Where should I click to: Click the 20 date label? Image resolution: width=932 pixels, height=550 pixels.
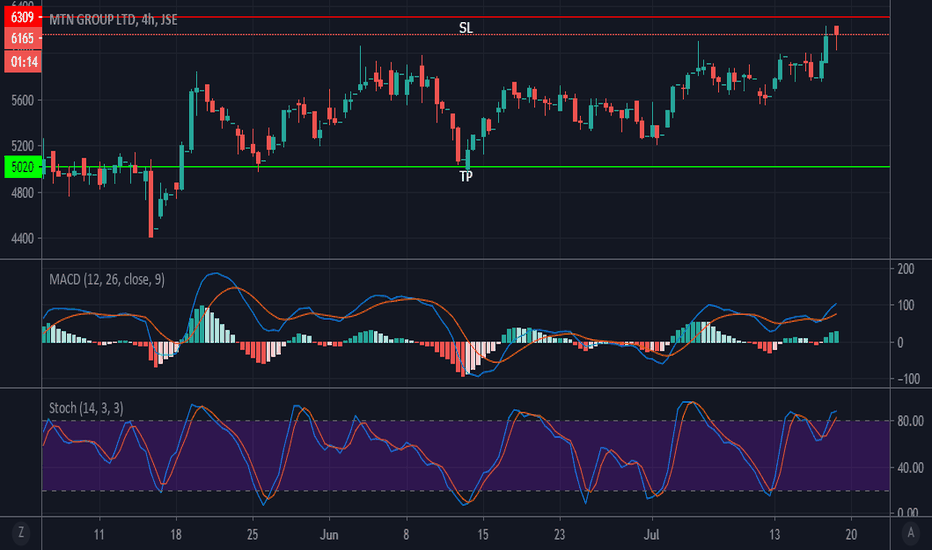tap(851, 535)
